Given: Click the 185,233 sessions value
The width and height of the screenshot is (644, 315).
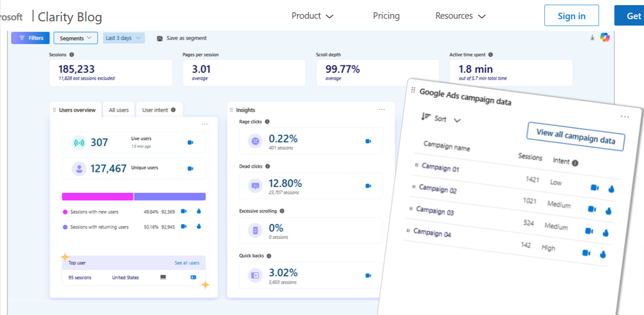Looking at the screenshot, I should click(77, 69).
